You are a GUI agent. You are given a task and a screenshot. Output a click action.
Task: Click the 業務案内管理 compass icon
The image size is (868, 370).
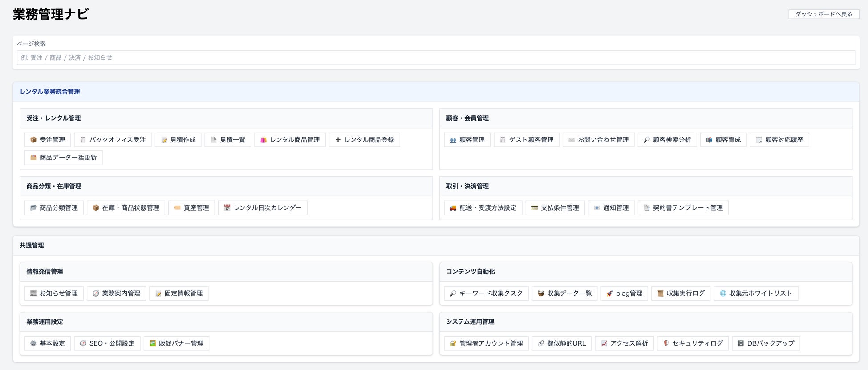tap(96, 293)
